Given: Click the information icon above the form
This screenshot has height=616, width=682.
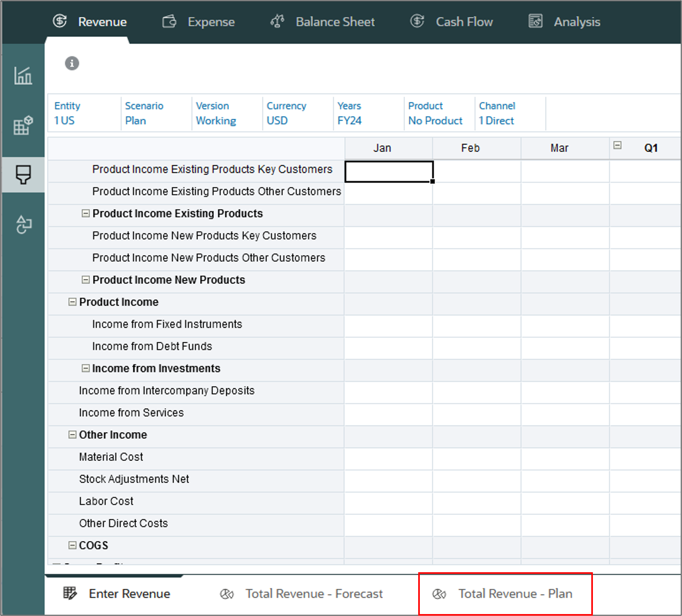Looking at the screenshot, I should coord(72,63).
